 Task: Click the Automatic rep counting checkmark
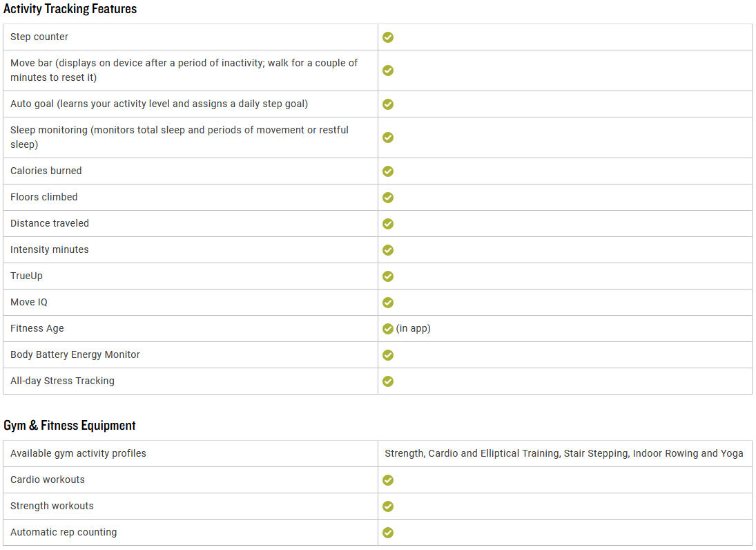(387, 533)
